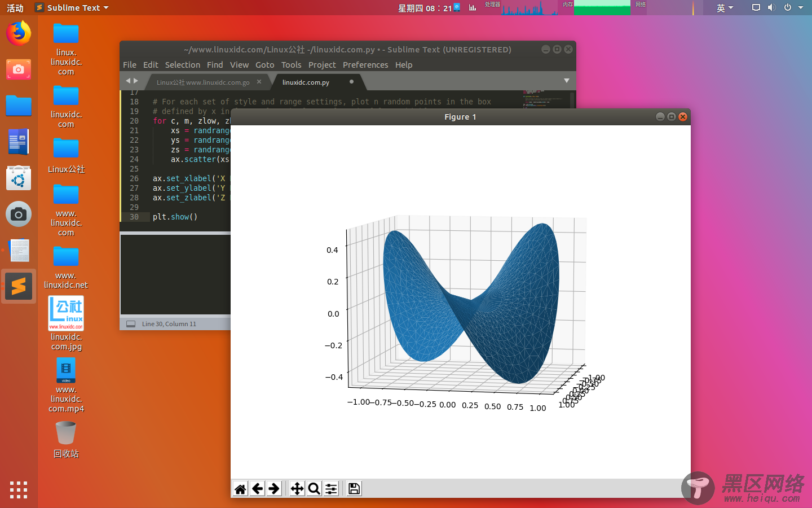
Task: Select the Zoom to rectangle tool
Action: (x=314, y=489)
